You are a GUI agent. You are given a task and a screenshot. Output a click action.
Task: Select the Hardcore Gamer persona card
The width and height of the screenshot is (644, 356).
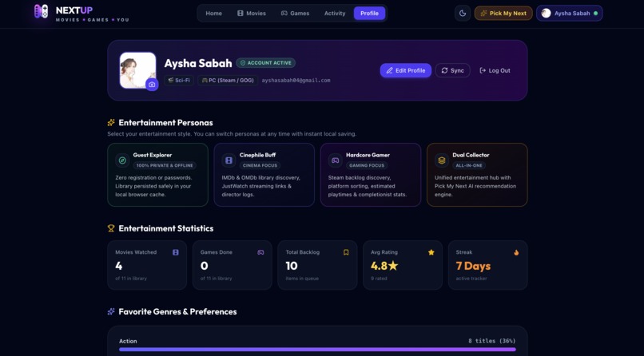(x=371, y=175)
